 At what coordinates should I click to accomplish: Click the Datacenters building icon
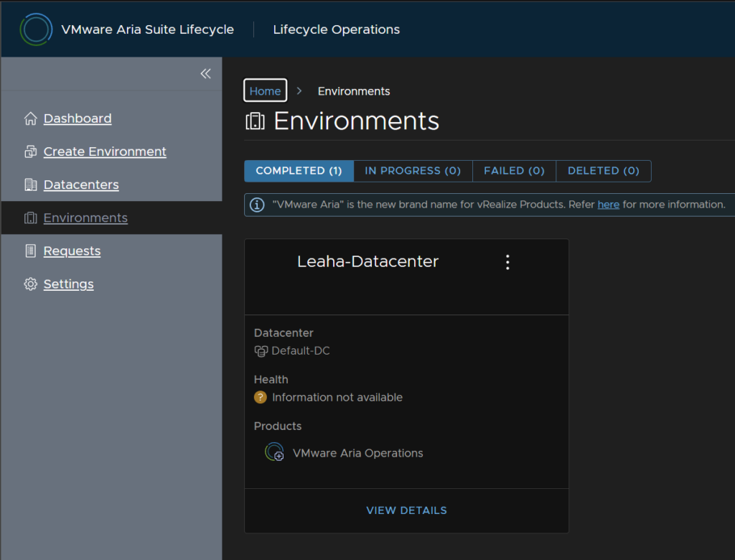point(30,185)
